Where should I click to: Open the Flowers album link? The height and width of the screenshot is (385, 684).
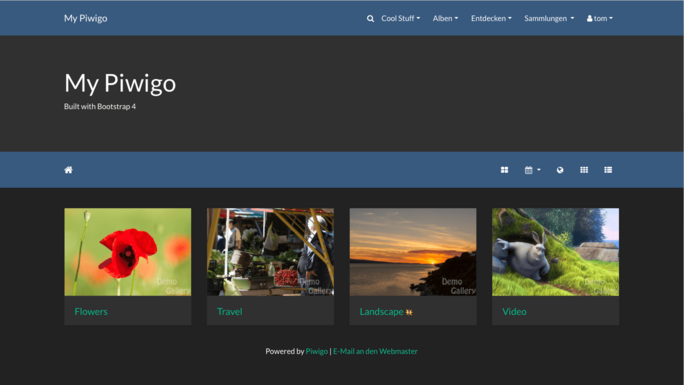pyautogui.click(x=91, y=311)
